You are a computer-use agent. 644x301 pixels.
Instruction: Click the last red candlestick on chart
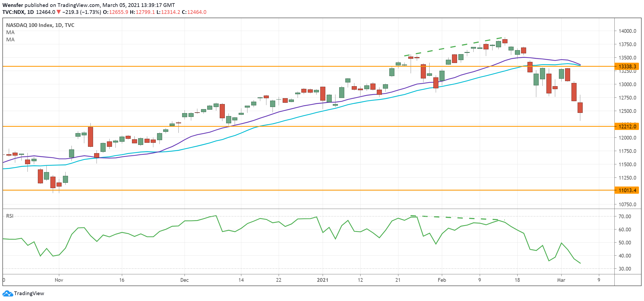(x=580, y=108)
